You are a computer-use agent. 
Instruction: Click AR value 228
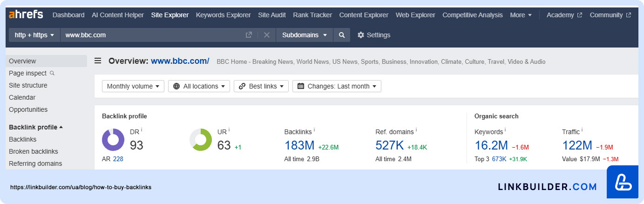coord(118,159)
